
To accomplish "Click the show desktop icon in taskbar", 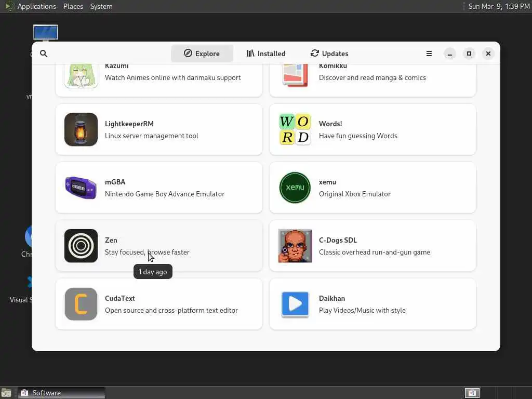I will (x=6, y=393).
